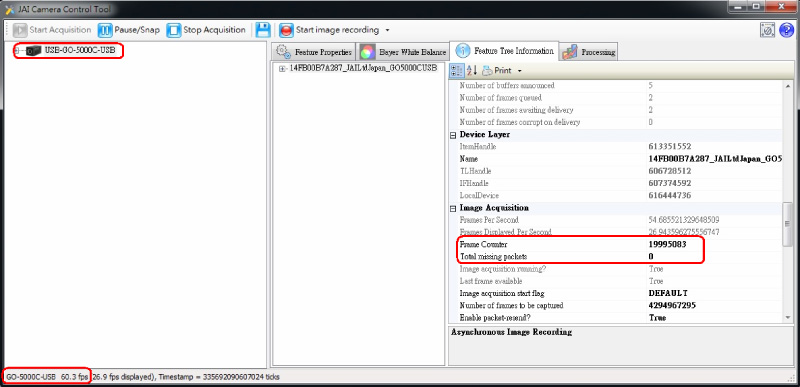The width and height of the screenshot is (800, 387).
Task: Click the DEFAULT value field
Action: (714, 293)
